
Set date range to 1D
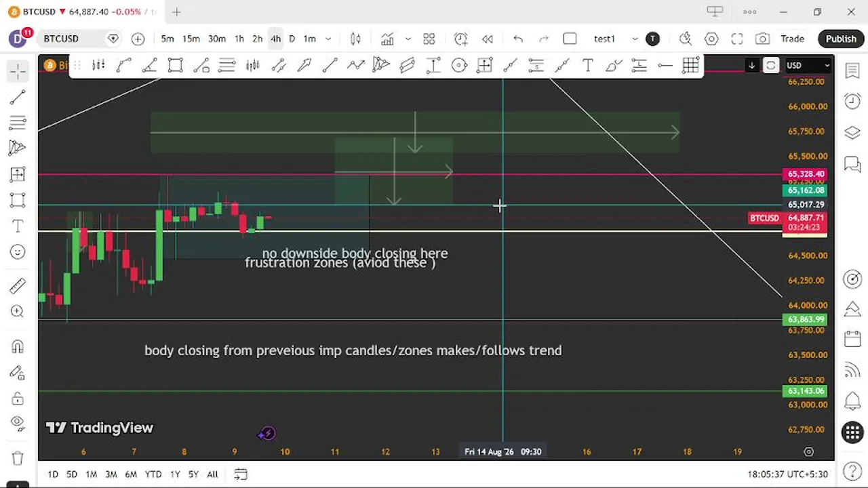(x=53, y=474)
